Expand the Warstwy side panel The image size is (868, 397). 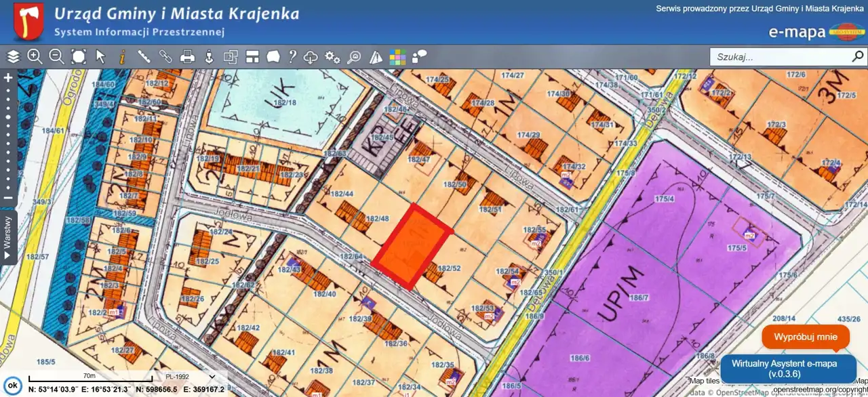click(x=8, y=236)
